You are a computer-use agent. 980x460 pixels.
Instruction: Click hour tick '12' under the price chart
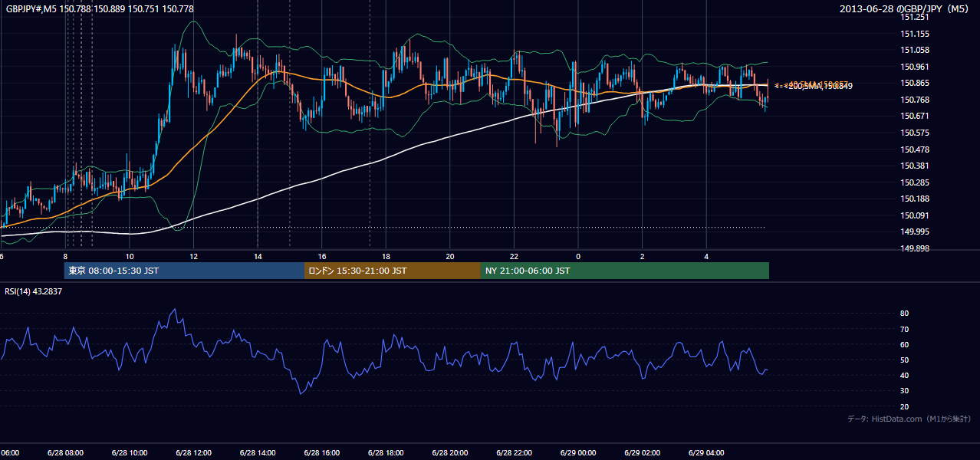coord(193,256)
